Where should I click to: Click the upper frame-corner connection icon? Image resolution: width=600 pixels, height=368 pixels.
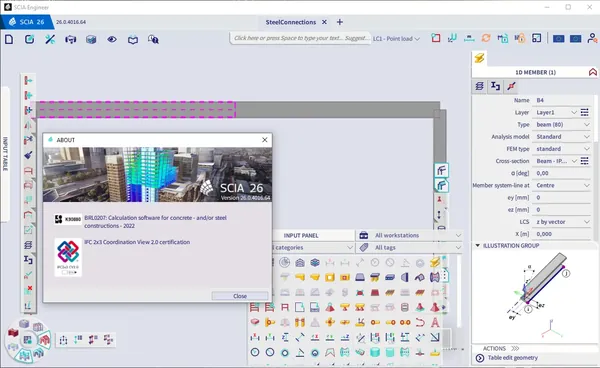click(441, 170)
